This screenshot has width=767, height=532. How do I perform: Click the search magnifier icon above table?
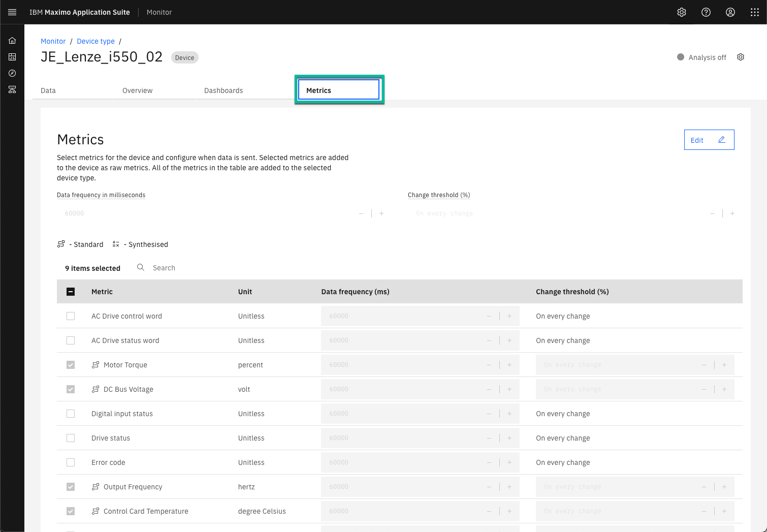tap(141, 267)
